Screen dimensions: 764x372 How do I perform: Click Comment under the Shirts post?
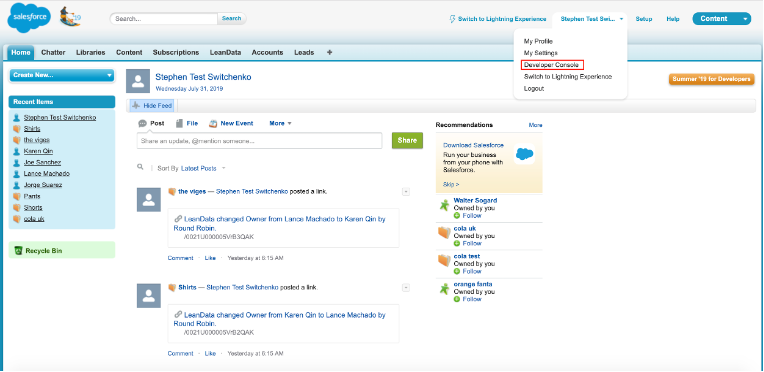tap(180, 353)
